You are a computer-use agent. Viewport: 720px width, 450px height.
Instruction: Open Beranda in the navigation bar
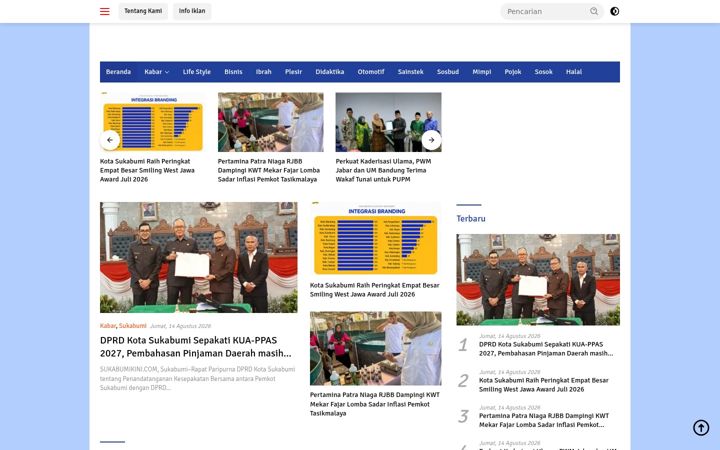[x=118, y=72]
